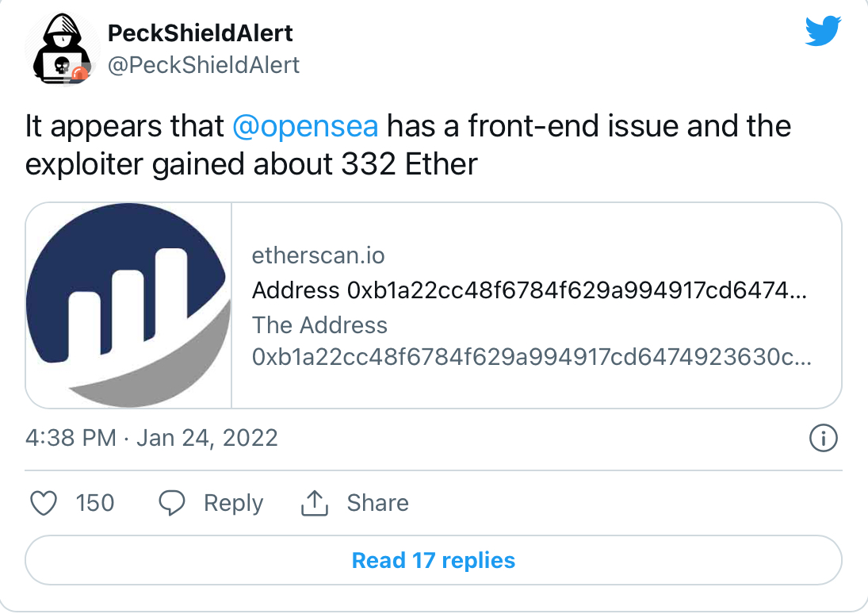Click the Reply text label

coord(233,503)
